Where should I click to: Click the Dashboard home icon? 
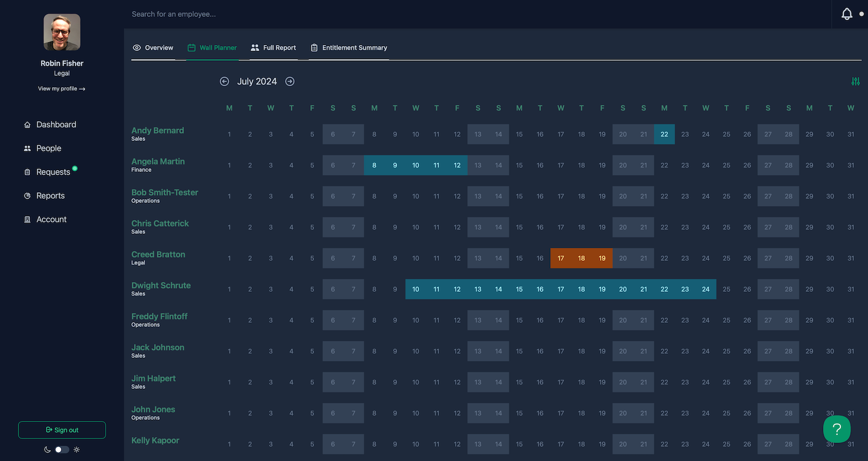[27, 125]
